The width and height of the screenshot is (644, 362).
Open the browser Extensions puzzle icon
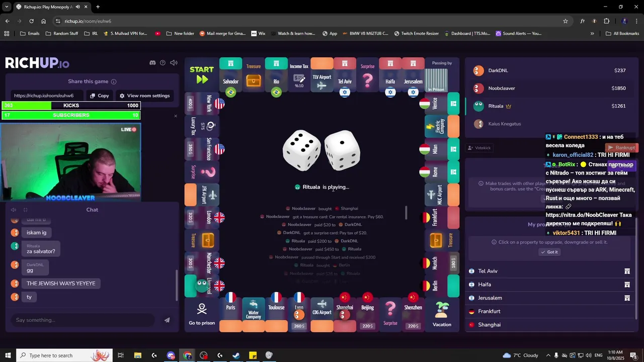pos(606,21)
